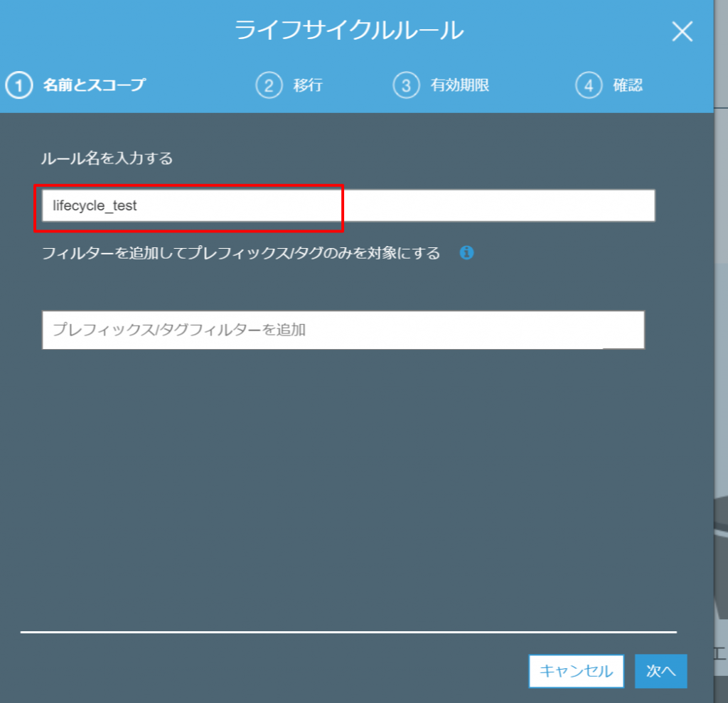The height and width of the screenshot is (703, 728).
Task: Click the rule name field containing lifecycle_test
Action: (348, 205)
